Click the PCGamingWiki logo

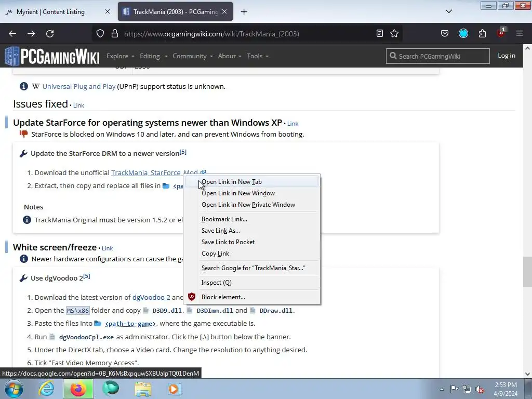(x=52, y=56)
